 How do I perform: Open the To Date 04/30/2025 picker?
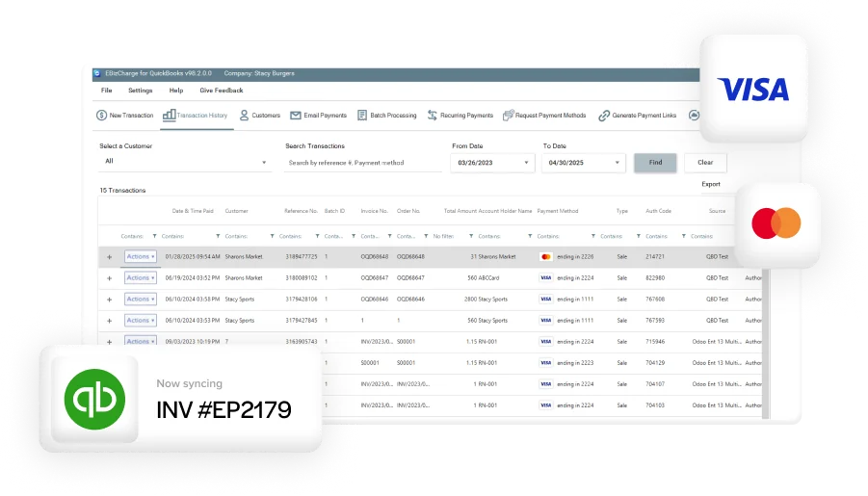click(x=584, y=163)
